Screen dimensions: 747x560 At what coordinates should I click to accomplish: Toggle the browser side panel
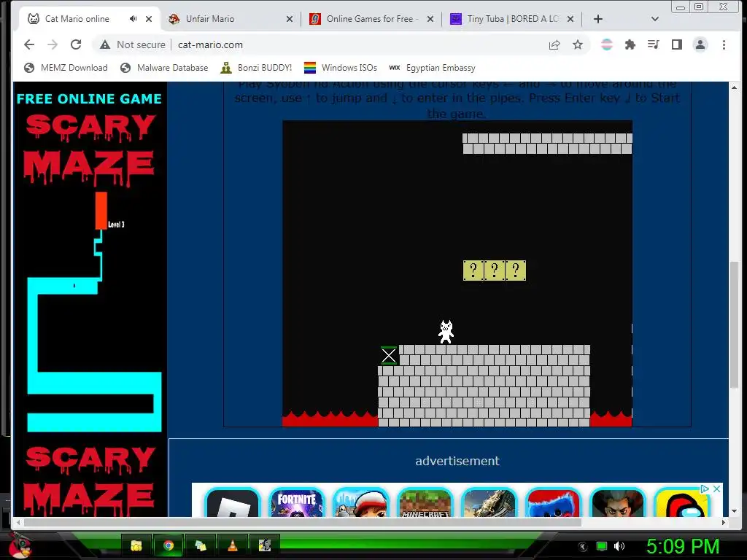pos(676,44)
